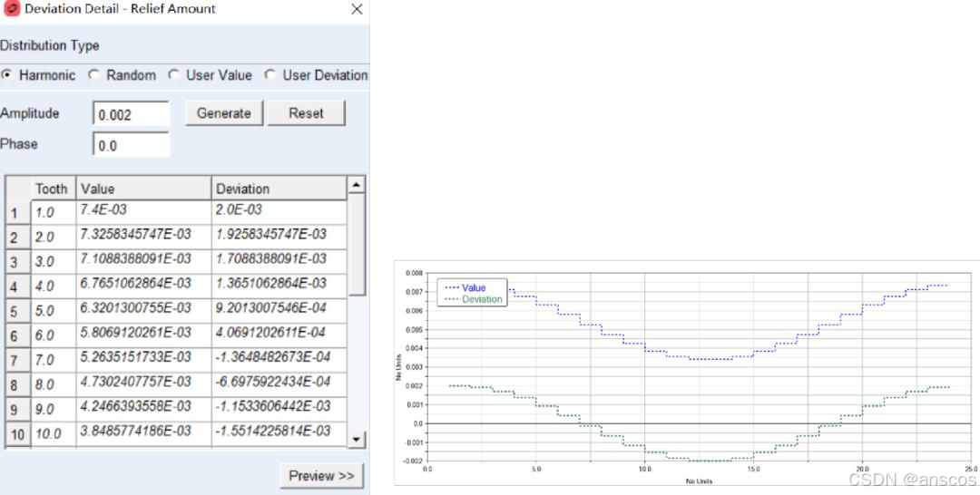Close the Deviation Detail dialog
Viewport: 980px width, 495px height.
pos(357,9)
